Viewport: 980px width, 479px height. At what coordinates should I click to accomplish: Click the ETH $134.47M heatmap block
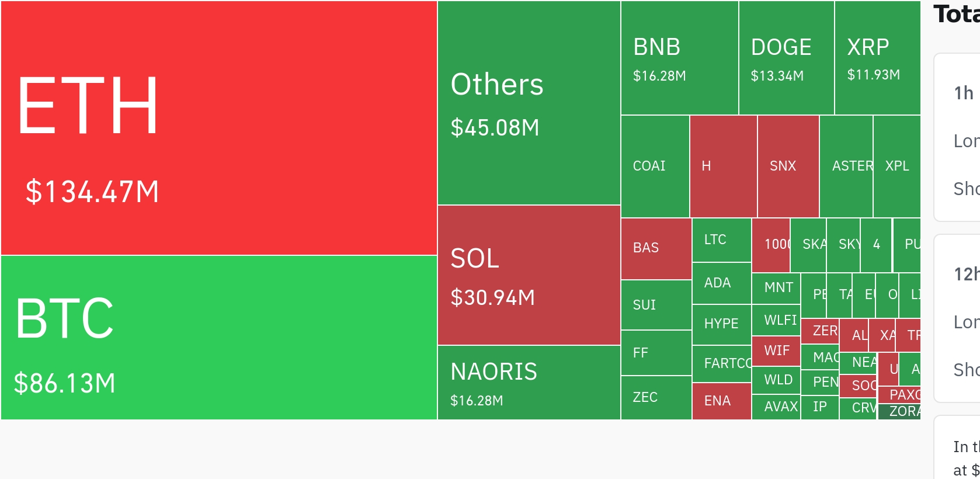click(x=218, y=128)
